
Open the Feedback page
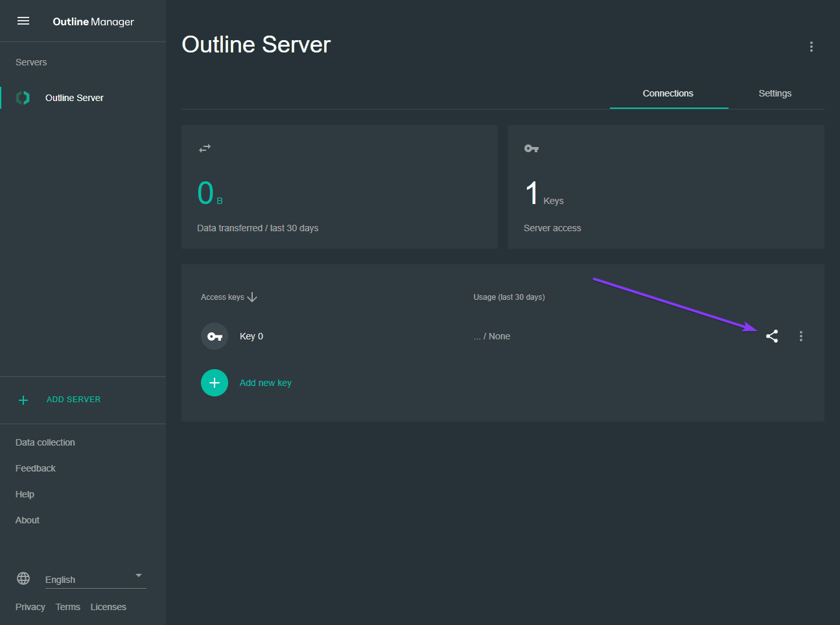pos(36,468)
